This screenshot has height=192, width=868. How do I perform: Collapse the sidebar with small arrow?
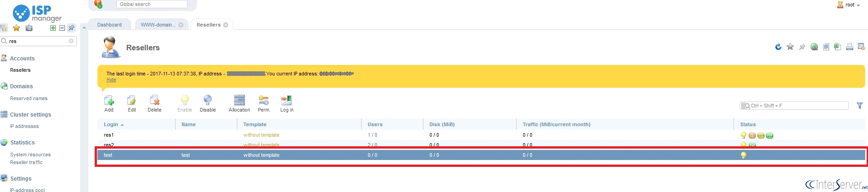[84, 28]
